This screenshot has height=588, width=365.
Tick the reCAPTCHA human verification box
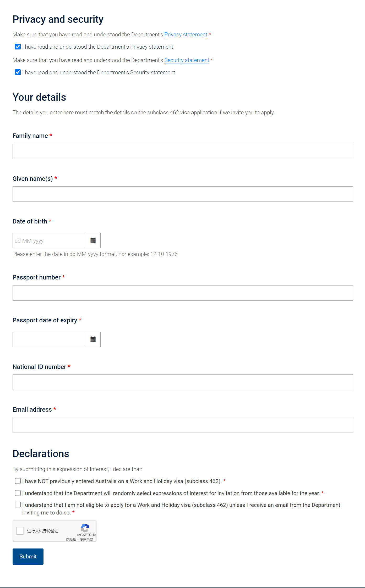pyautogui.click(x=20, y=531)
